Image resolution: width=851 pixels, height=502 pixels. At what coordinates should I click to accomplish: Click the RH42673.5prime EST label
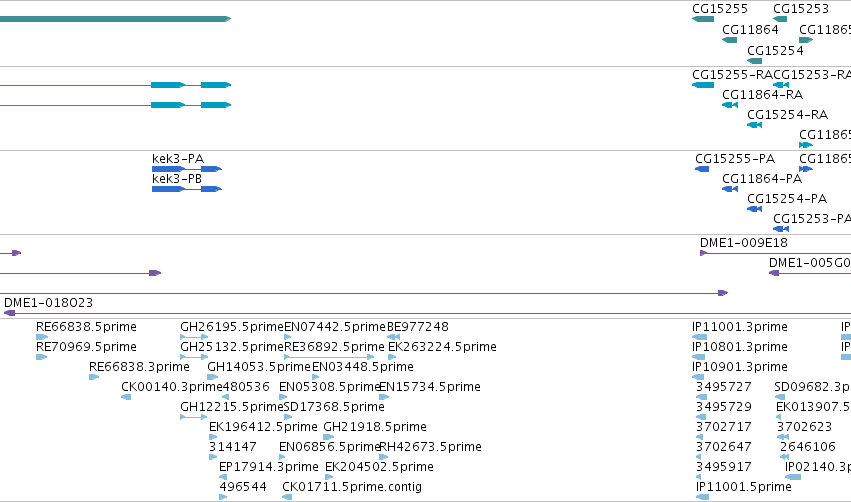coord(430,447)
